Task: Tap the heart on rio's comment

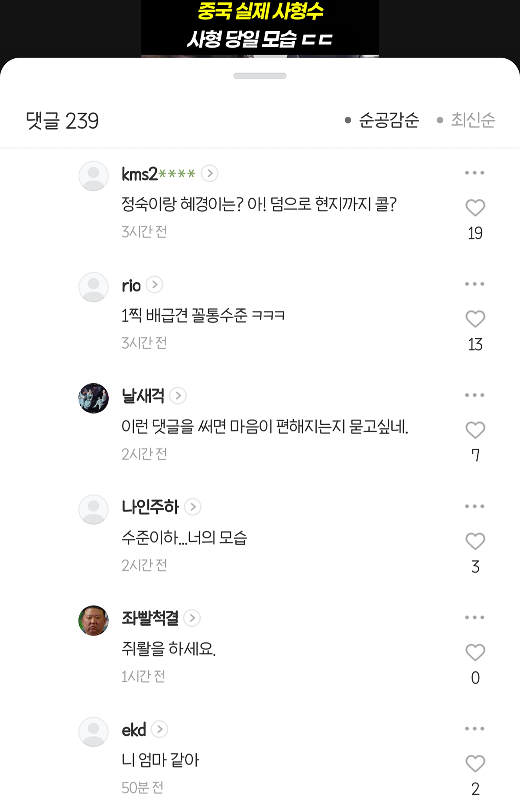Action: (x=475, y=319)
